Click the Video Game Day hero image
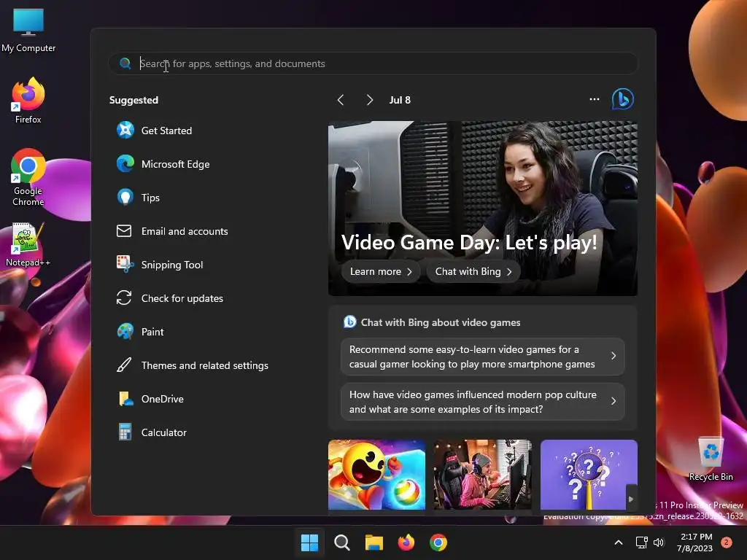This screenshot has height=560, width=747. click(483, 209)
